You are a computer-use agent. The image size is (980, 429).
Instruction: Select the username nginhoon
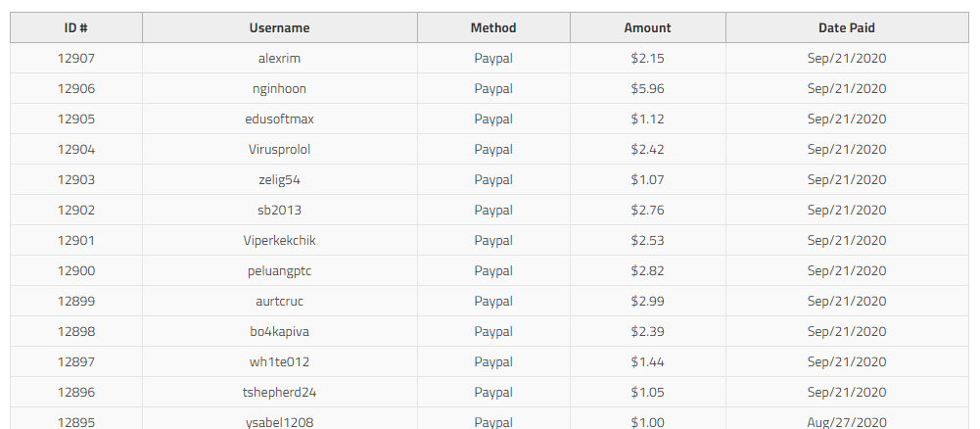tap(279, 88)
